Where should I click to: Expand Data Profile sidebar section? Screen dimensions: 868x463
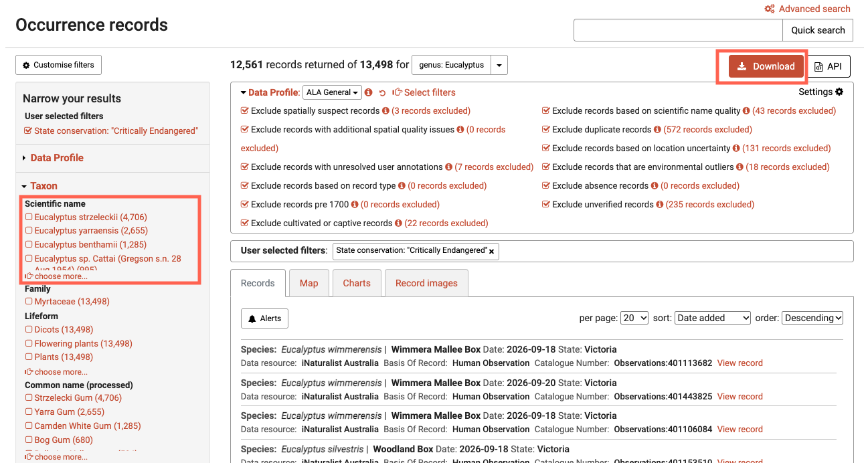coord(53,158)
